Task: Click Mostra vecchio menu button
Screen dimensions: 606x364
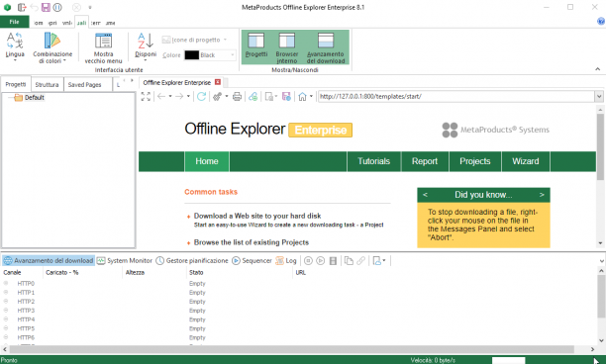Action: click(103, 47)
